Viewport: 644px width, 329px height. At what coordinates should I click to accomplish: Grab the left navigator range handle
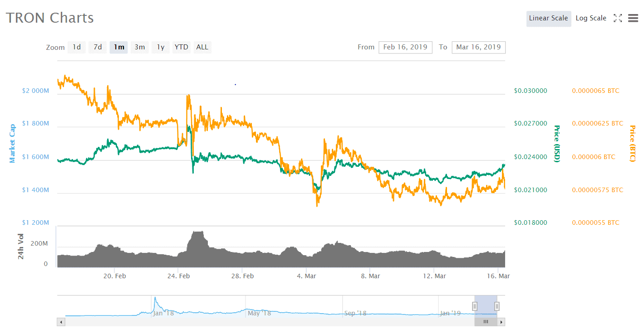tap(475, 306)
